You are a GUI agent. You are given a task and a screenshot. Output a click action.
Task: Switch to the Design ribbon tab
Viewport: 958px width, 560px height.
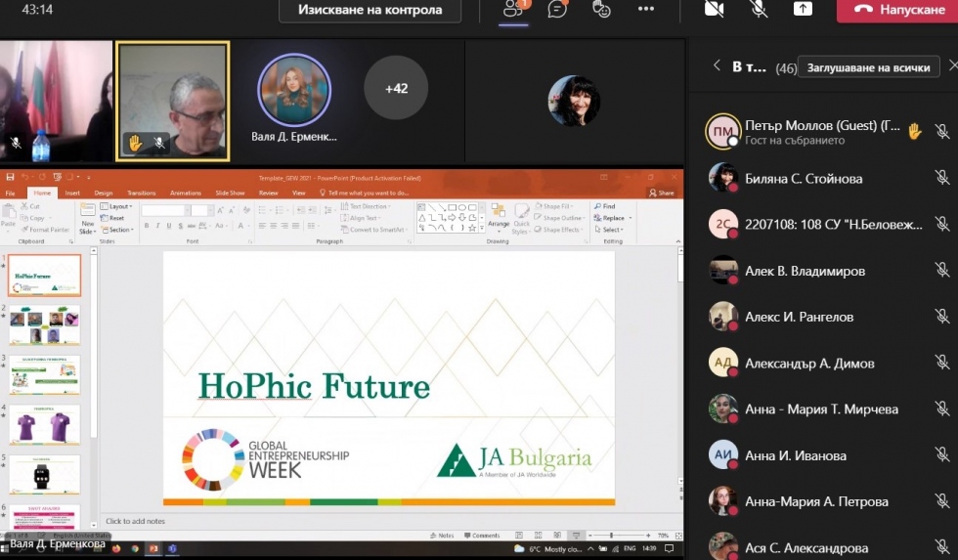click(104, 193)
